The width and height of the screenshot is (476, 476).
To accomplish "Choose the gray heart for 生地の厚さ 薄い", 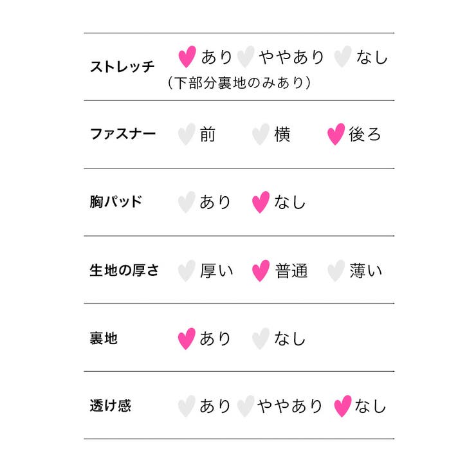I will click(x=336, y=271).
